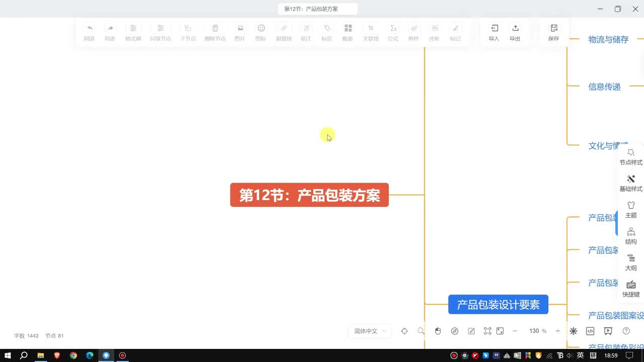The image size is (644, 362).
Task: Click the magnifier search icon in bottom bar
Action: pos(421,331)
